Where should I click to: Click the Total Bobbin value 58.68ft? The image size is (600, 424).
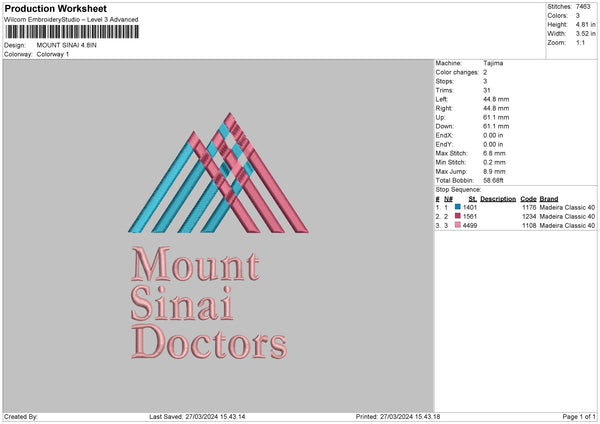493,180
